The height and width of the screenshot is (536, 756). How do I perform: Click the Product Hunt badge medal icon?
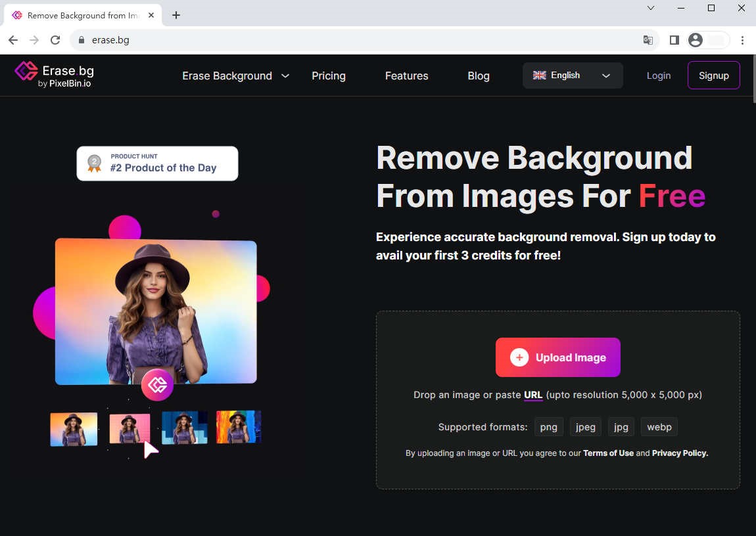point(93,162)
